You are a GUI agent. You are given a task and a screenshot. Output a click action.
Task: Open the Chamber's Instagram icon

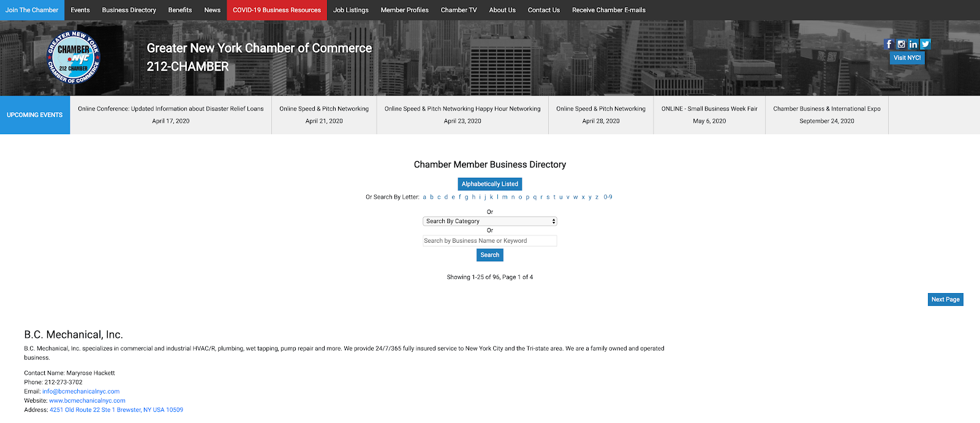coord(901,44)
